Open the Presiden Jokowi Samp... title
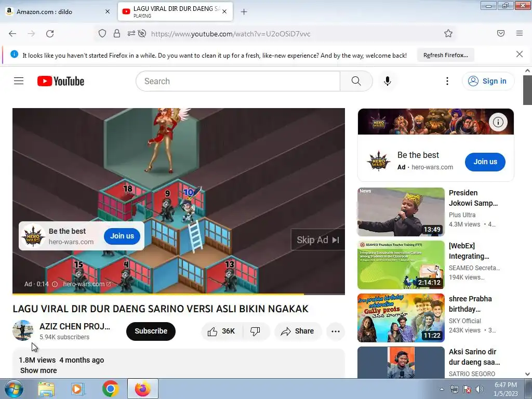Viewport: 532px width, 399px height. click(473, 198)
